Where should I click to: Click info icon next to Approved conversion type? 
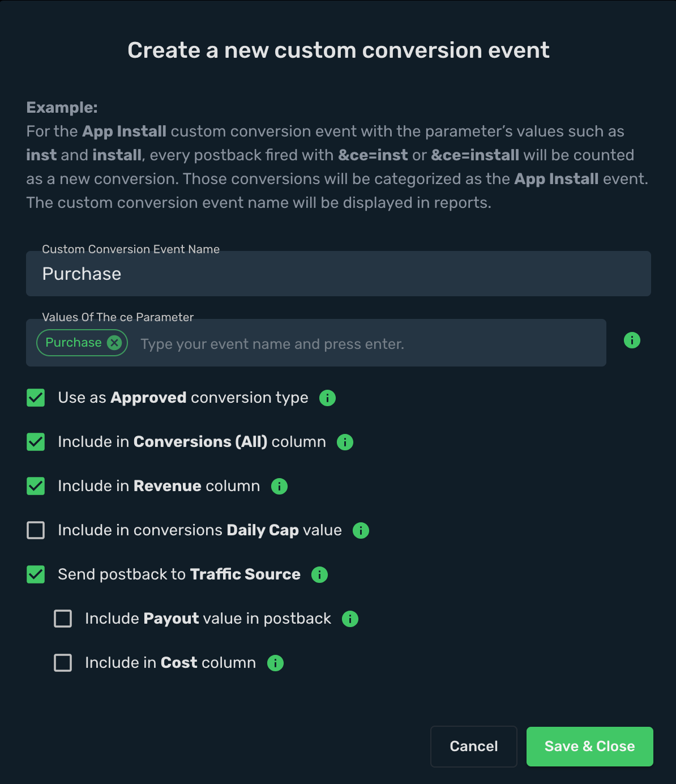click(x=327, y=398)
